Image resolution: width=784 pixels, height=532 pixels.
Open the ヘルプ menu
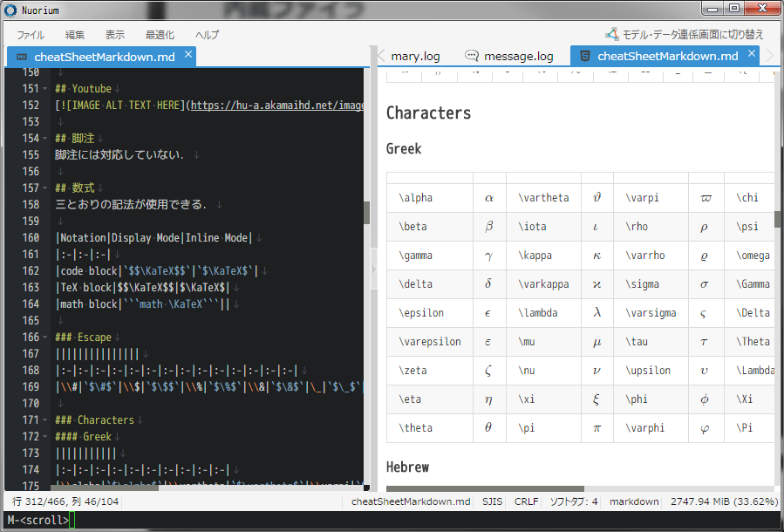207,35
